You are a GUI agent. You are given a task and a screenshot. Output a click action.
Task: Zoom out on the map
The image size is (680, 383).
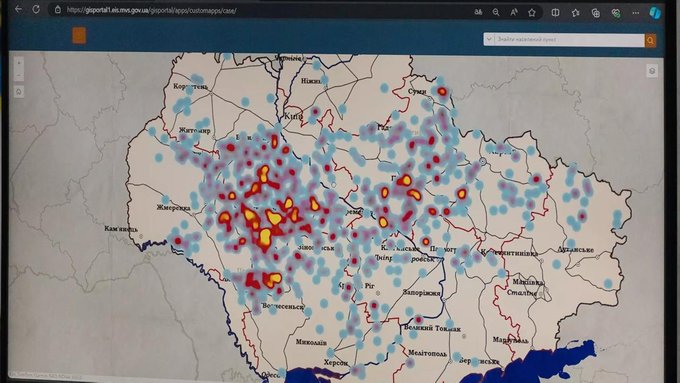19,75
